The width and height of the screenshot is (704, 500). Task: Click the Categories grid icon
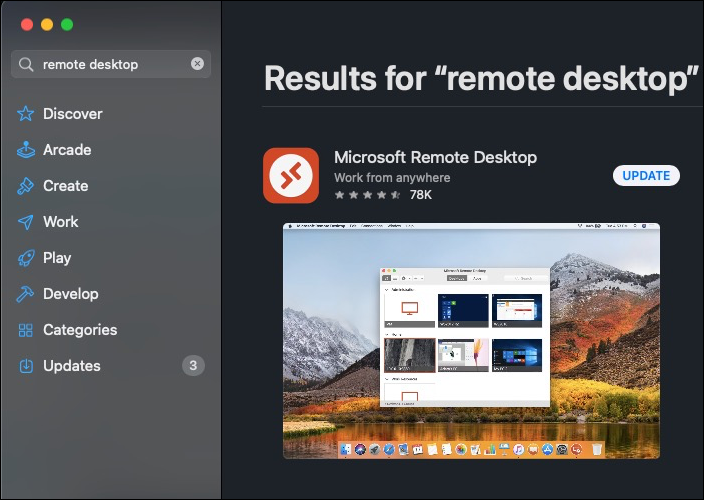click(x=26, y=330)
